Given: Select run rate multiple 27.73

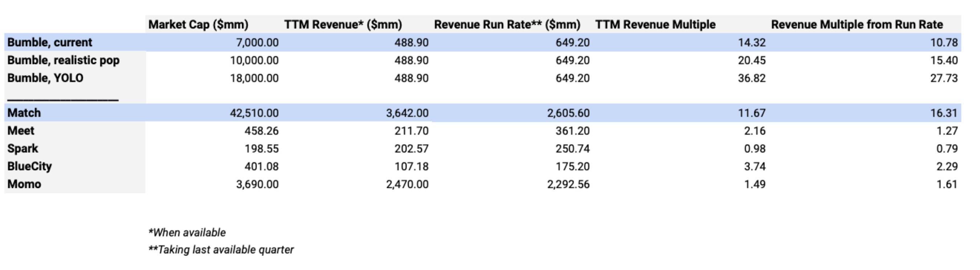Looking at the screenshot, I should click(x=944, y=78).
